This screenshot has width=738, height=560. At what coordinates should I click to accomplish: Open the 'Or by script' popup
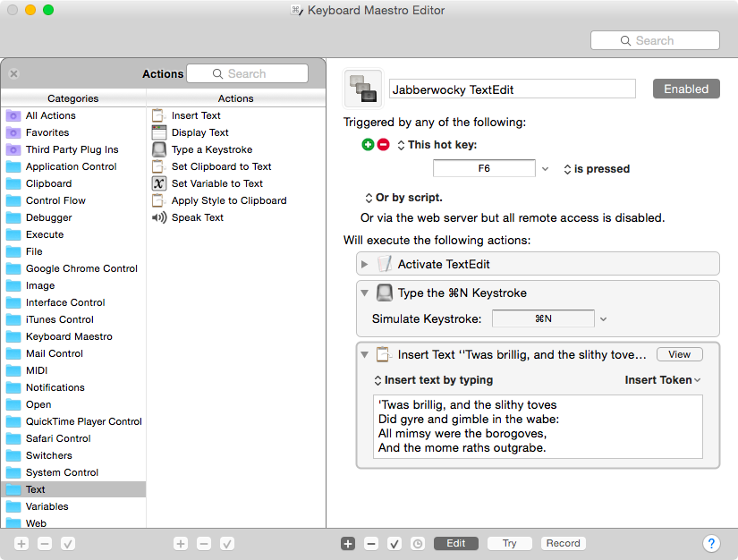tap(403, 198)
